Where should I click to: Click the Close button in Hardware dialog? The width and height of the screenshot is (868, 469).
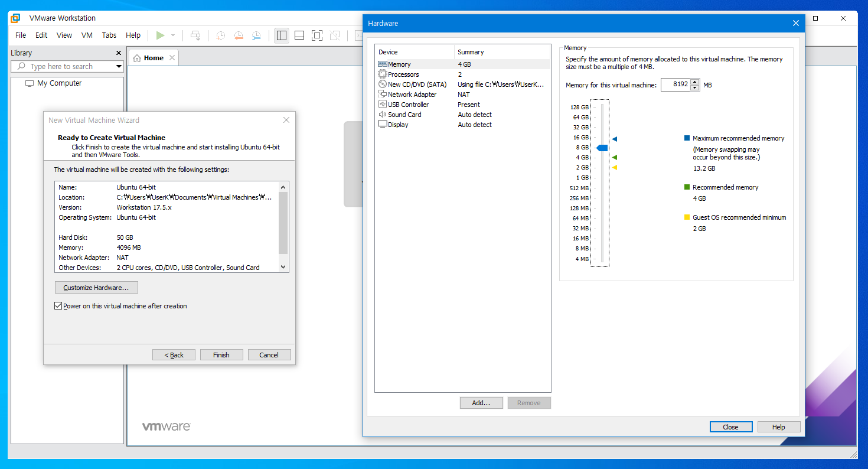click(x=731, y=427)
